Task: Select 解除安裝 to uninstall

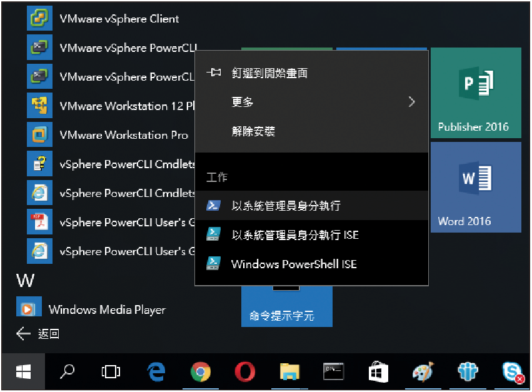Action: click(311, 131)
